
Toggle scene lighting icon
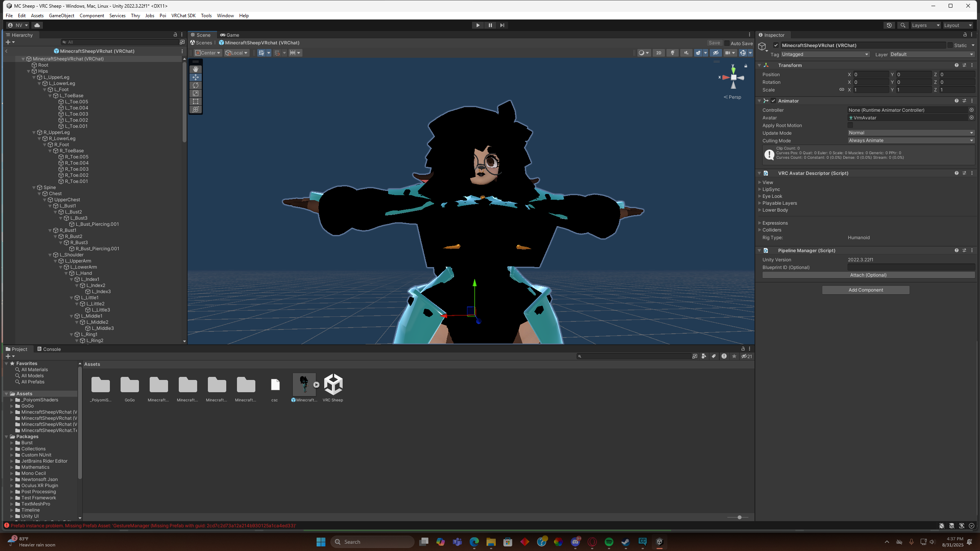point(672,53)
